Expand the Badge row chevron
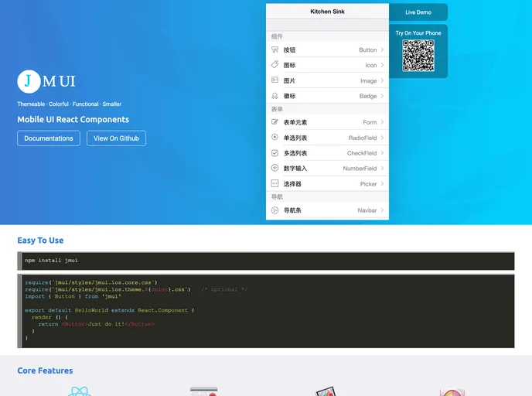Screen dimensions: 532x396 (x=382, y=96)
